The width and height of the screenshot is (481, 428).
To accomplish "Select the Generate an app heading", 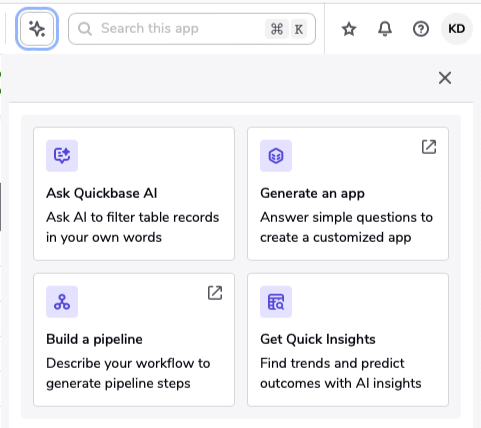I will [312, 193].
